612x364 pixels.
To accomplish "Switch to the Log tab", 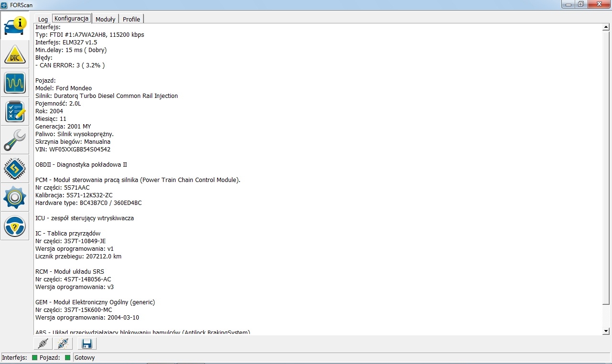I will tap(43, 19).
